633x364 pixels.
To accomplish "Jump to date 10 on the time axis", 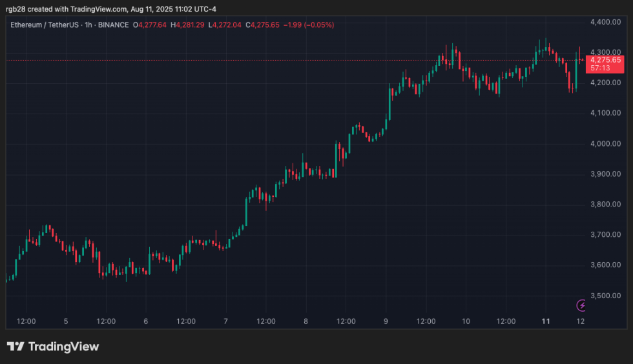I will pos(466,321).
